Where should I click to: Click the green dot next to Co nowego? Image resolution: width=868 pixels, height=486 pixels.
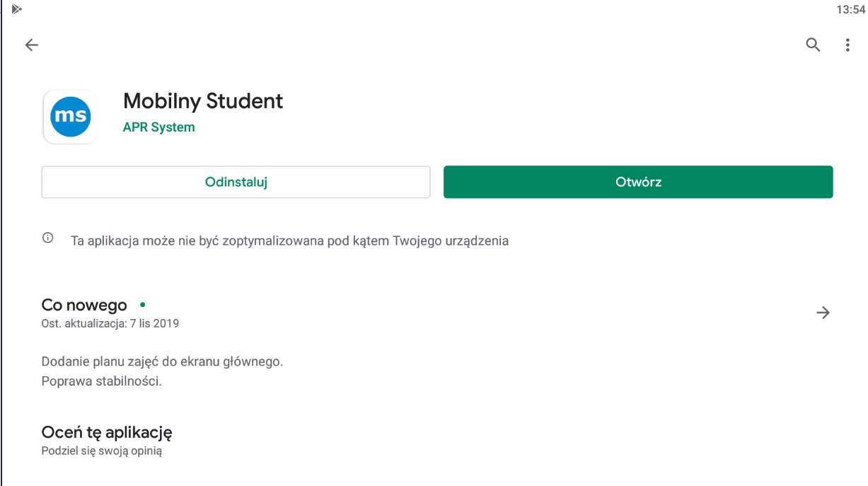click(142, 305)
